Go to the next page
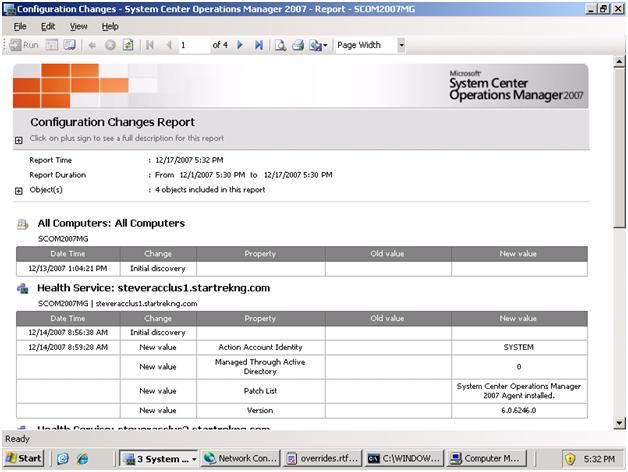 [240, 45]
